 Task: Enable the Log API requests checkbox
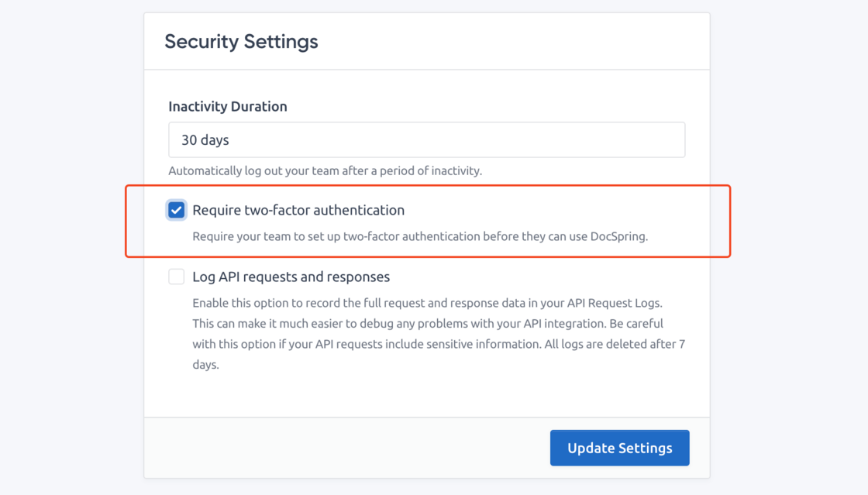click(x=177, y=277)
